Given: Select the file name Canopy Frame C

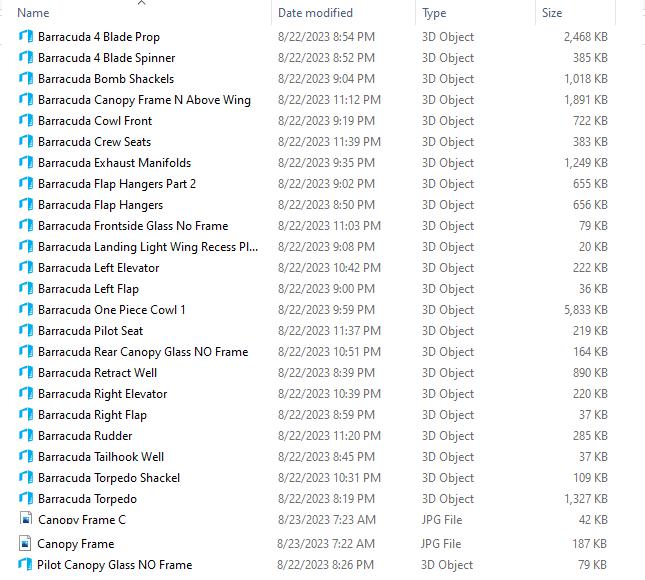Looking at the screenshot, I should [82, 520].
